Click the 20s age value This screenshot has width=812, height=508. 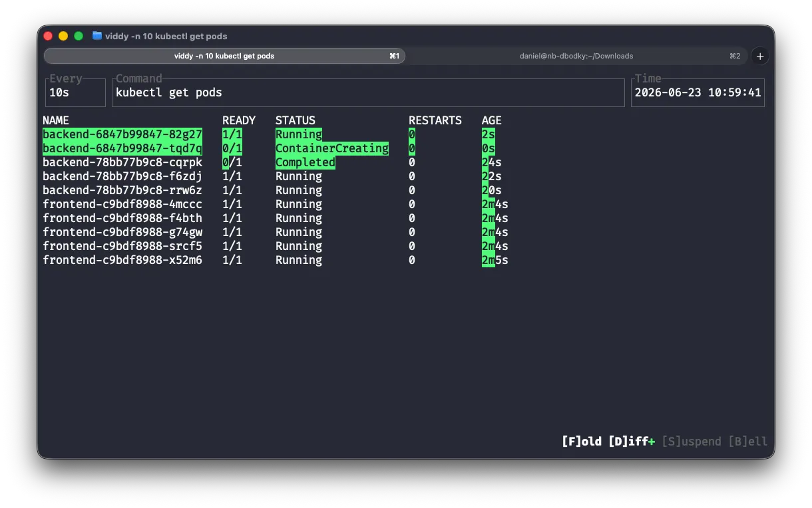point(492,190)
